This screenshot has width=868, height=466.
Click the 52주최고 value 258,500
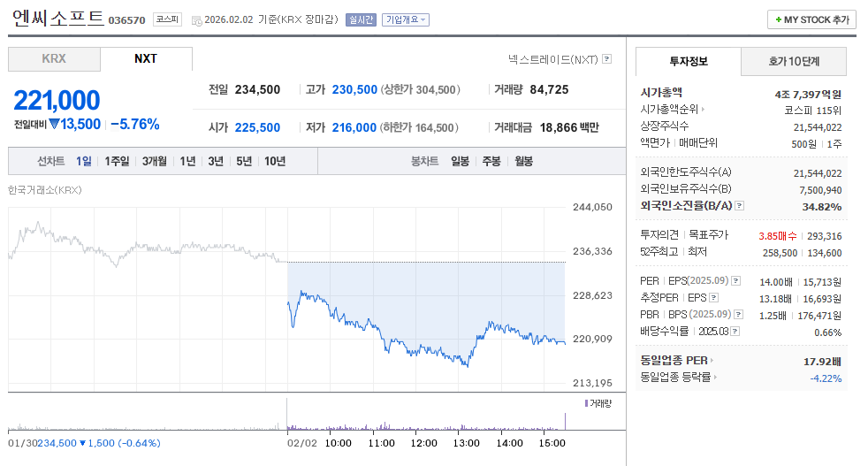780,253
